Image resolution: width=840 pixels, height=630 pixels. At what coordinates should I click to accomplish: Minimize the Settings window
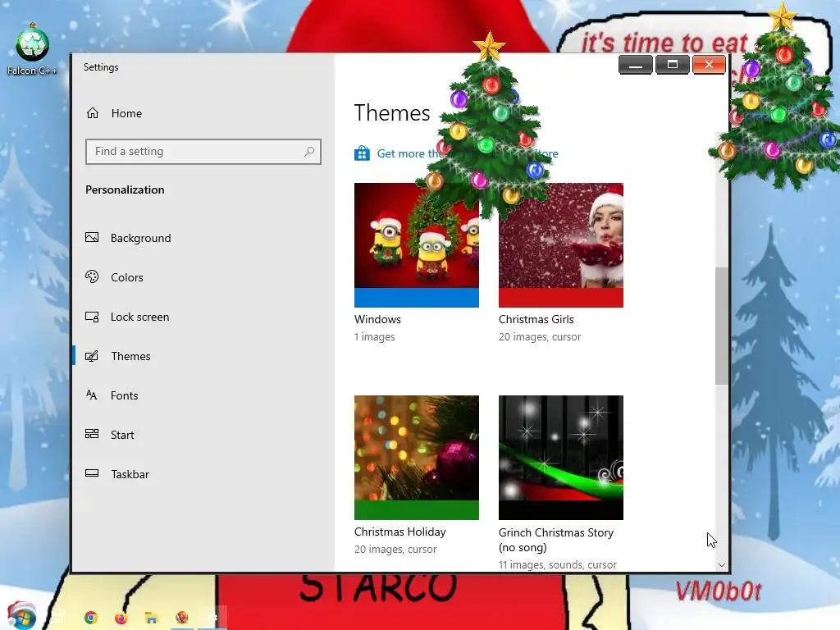coord(636,65)
